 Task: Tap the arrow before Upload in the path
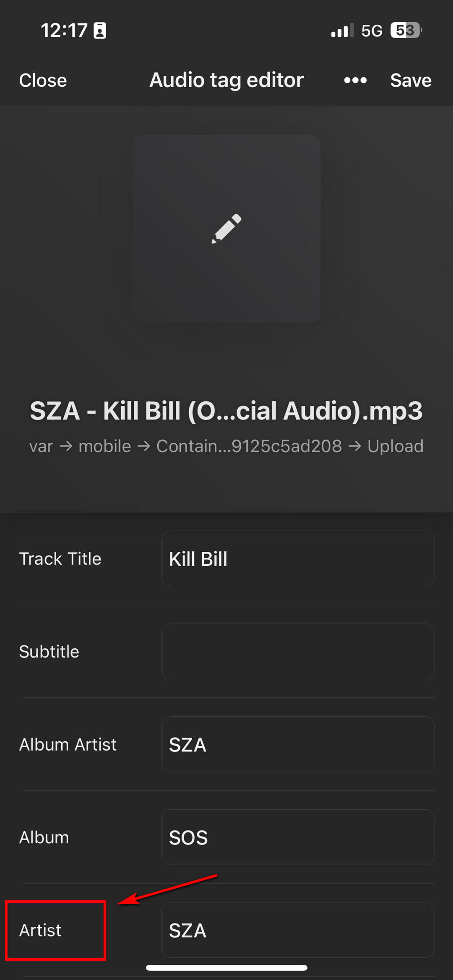tap(356, 446)
